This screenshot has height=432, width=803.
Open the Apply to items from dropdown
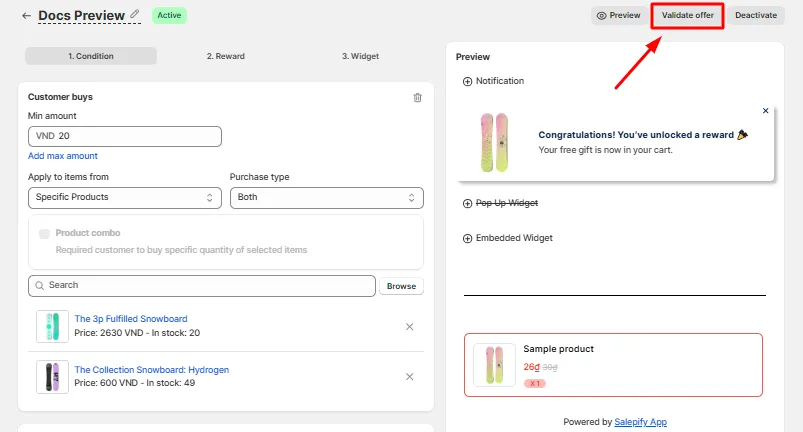pyautogui.click(x=125, y=198)
